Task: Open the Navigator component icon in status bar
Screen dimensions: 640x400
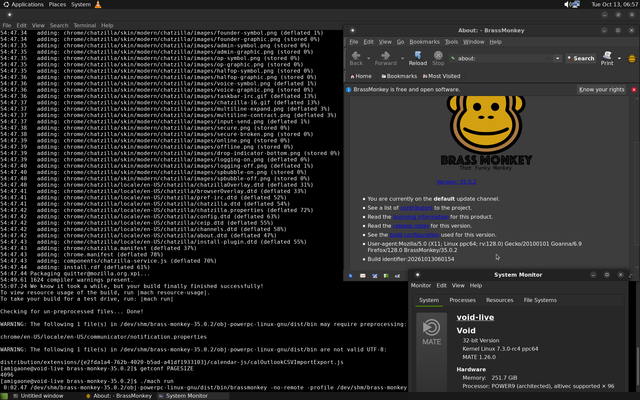Action: point(350,276)
